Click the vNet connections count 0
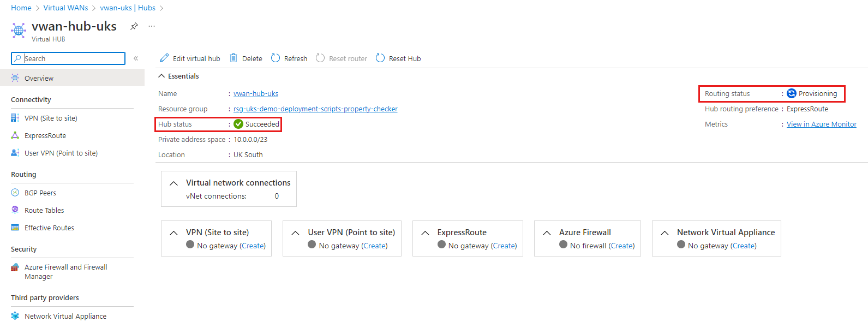This screenshot has height=328, width=868. coord(277,196)
